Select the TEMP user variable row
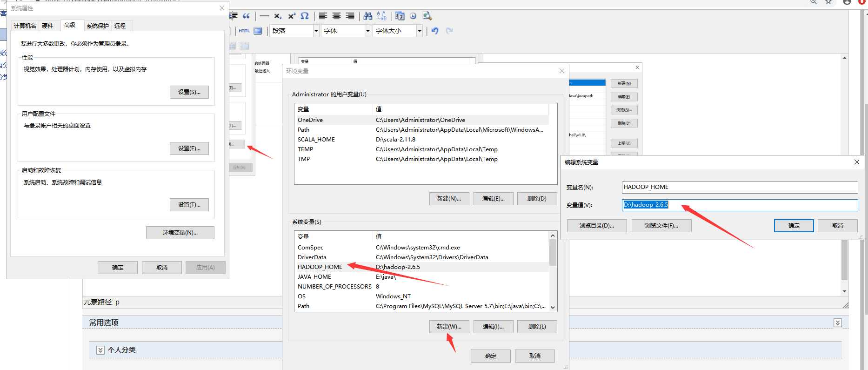The image size is (868, 370). (421, 149)
